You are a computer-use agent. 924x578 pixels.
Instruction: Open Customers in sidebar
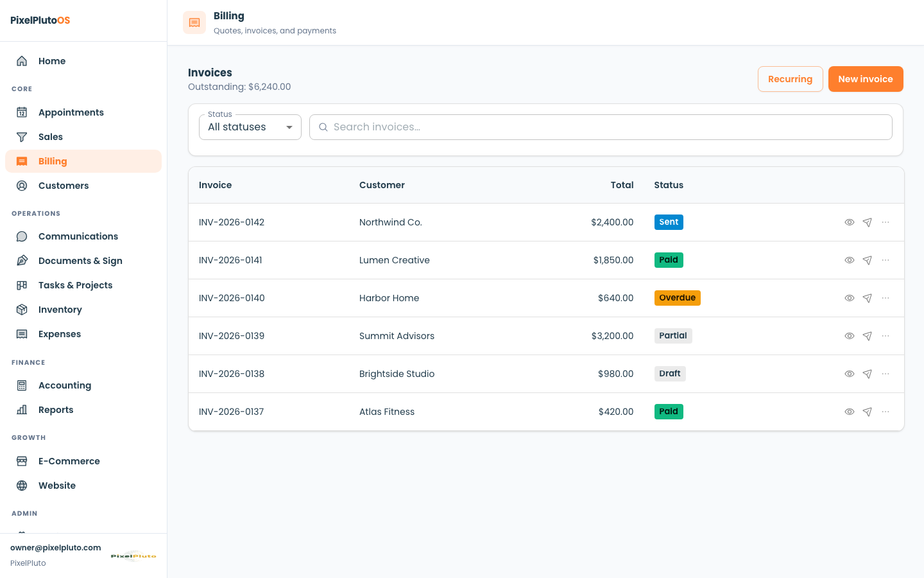[83, 186]
